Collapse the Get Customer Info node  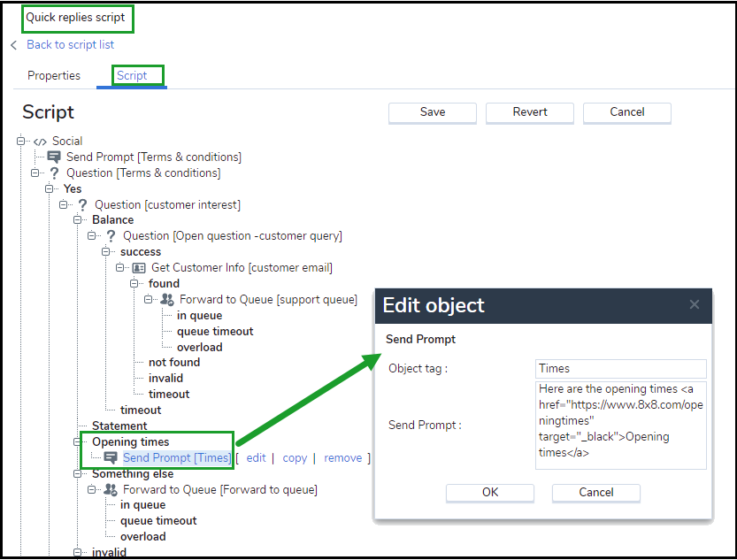click(119, 268)
